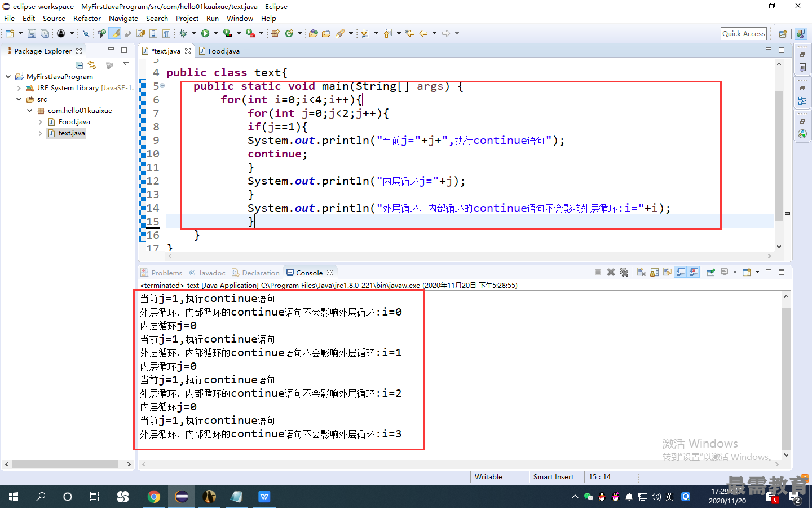Screen dimensions: 812x508
Task: Toggle Show Console on Standard Error
Action: click(x=694, y=272)
